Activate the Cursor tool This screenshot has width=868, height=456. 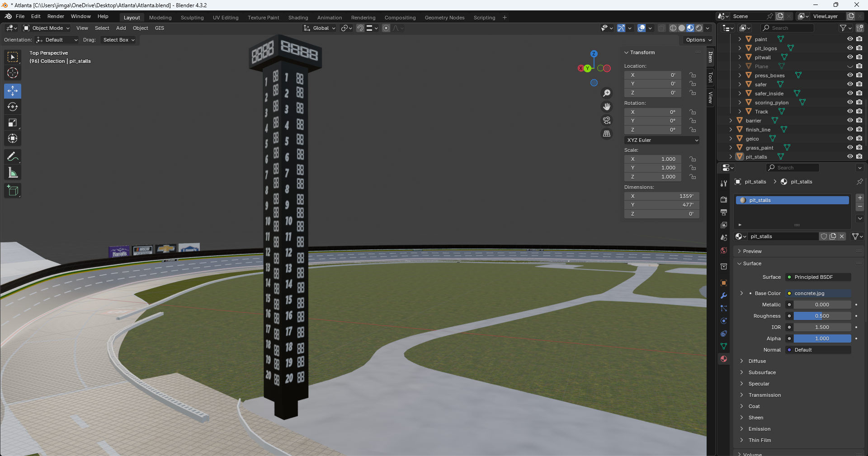pyautogui.click(x=13, y=73)
